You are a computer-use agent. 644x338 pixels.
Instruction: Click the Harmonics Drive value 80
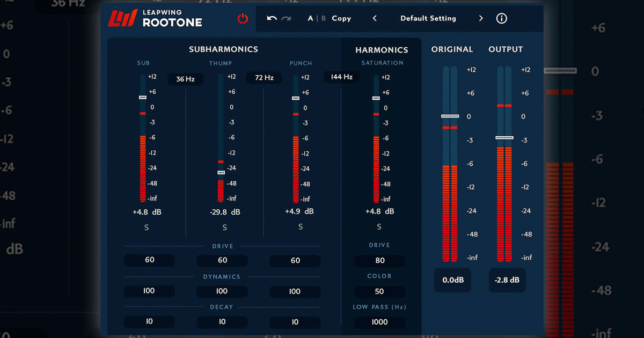(379, 261)
